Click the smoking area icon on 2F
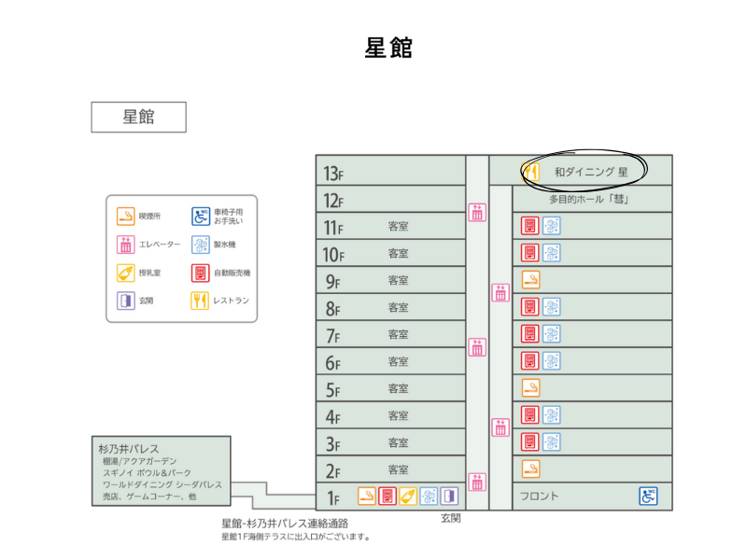747x560 pixels. (530, 469)
